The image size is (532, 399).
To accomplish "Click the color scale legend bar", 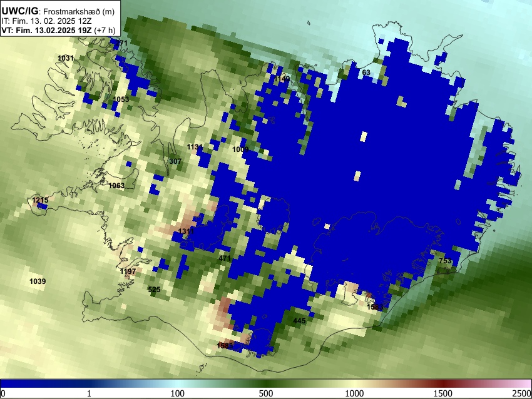I will 266,383.
